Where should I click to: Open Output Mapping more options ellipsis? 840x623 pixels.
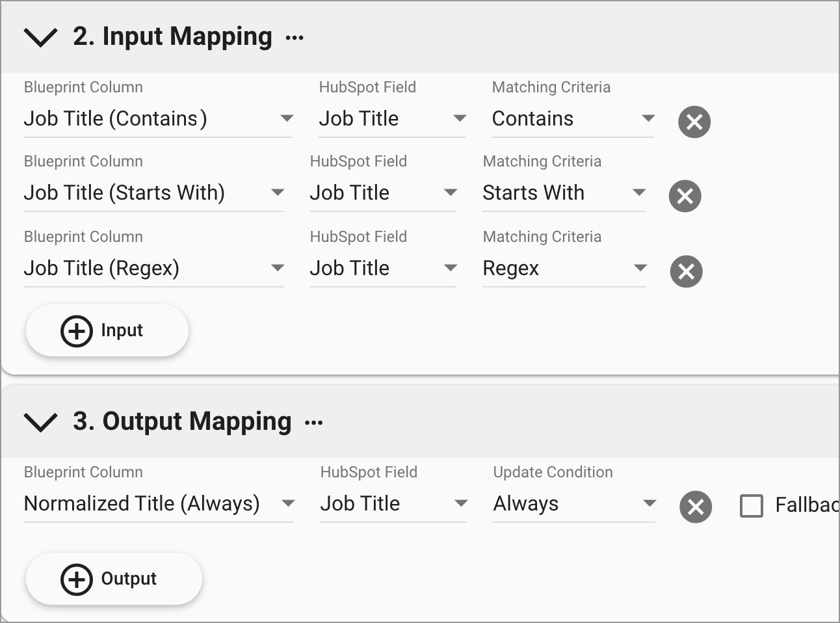(314, 423)
